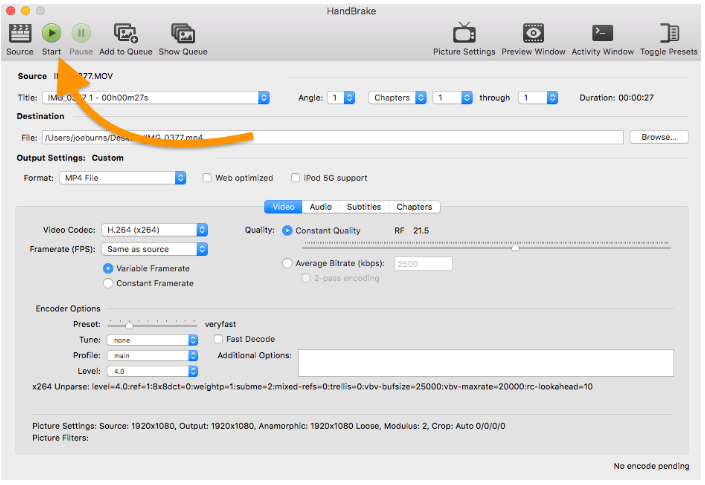
Task: Switch to the Chapters tab
Action: point(414,207)
